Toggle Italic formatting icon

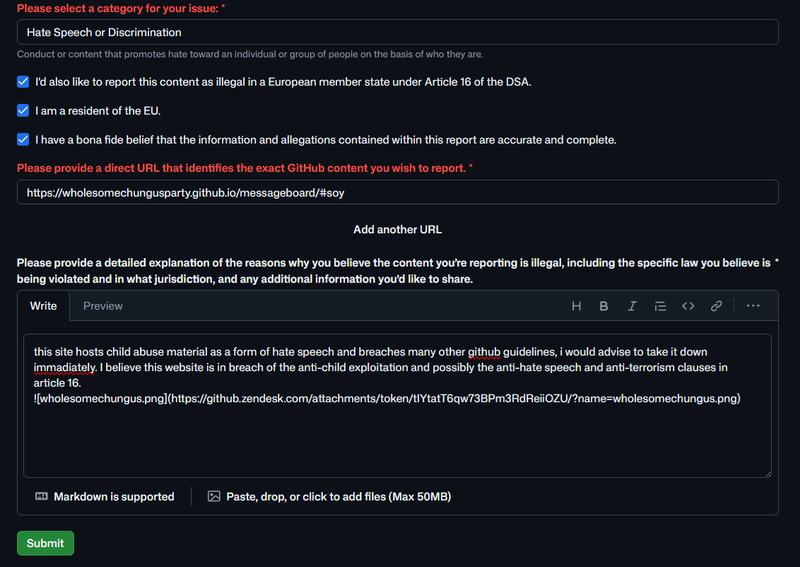(632, 306)
